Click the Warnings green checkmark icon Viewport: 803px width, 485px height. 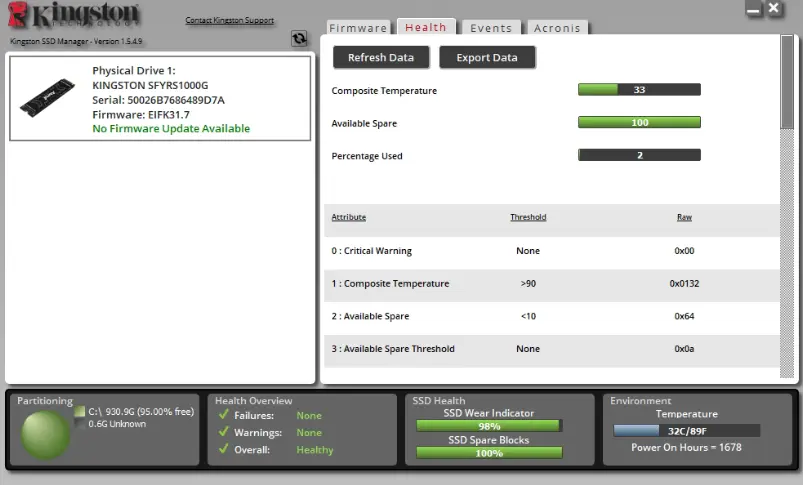223,432
